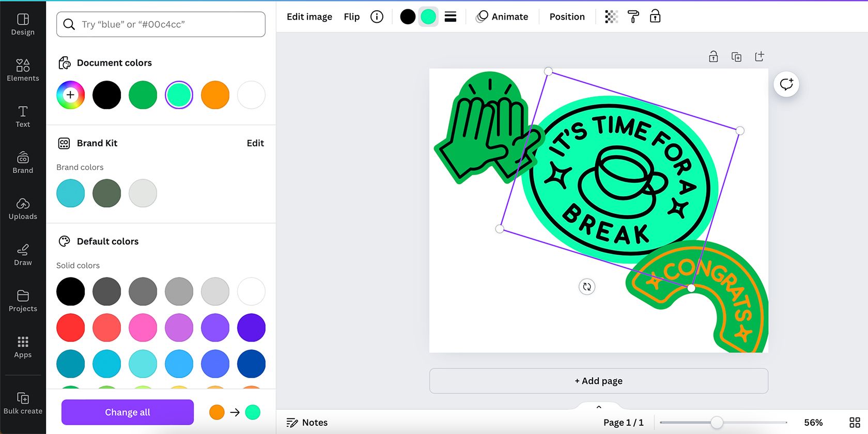Image resolution: width=868 pixels, height=434 pixels.
Task: Click the copy style paint roller icon
Action: [633, 17]
